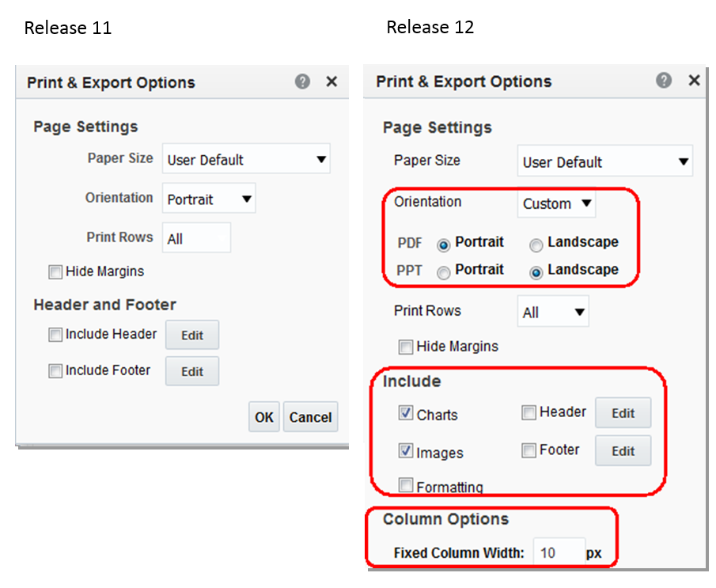Click the Fixed Column Width field

pyautogui.click(x=557, y=552)
